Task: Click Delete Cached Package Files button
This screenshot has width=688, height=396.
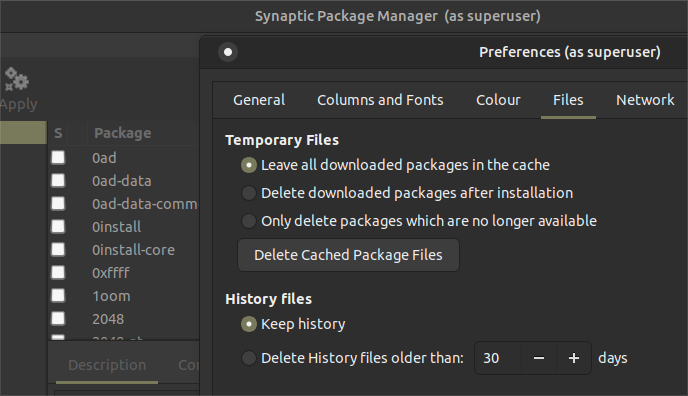Action: tap(348, 255)
